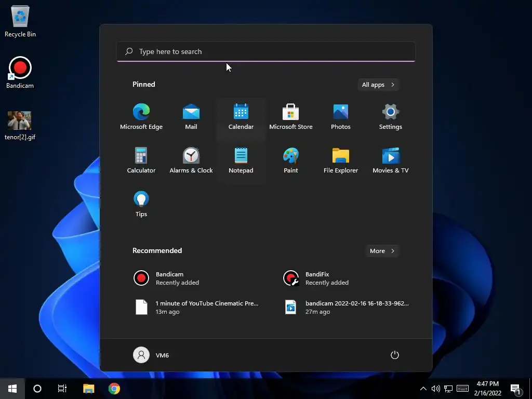Show hidden system tray icons
532x399 pixels.
[x=423, y=389]
